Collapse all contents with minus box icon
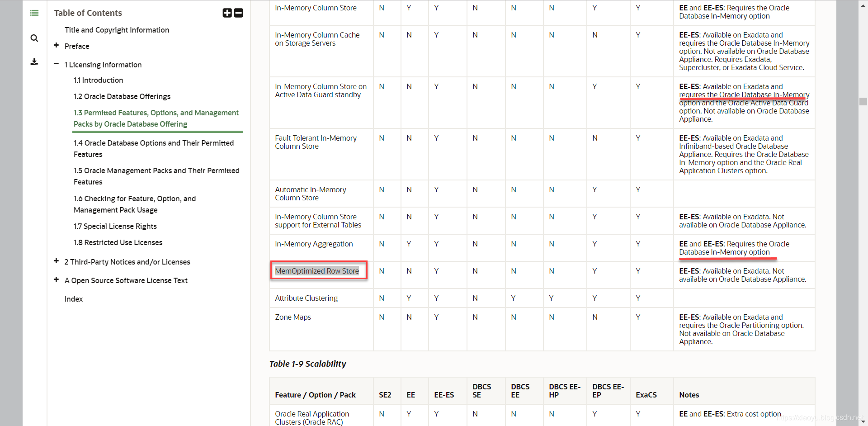The image size is (868, 426). [239, 13]
